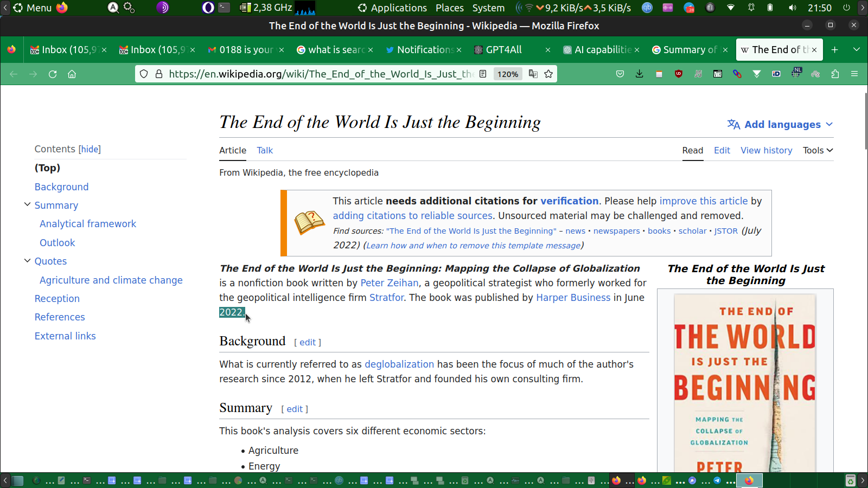
Task: Open the Extensions puzzle-piece menu
Action: coord(835,74)
